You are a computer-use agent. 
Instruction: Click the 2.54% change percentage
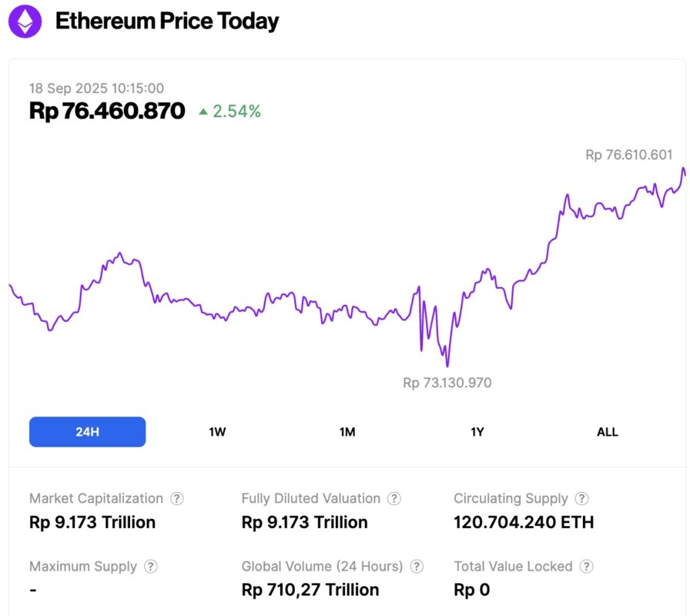[x=239, y=111]
